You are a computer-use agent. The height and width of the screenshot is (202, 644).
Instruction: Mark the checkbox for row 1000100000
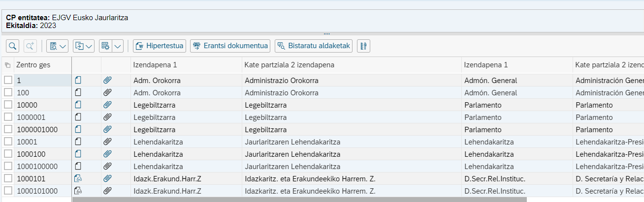coord(8,166)
